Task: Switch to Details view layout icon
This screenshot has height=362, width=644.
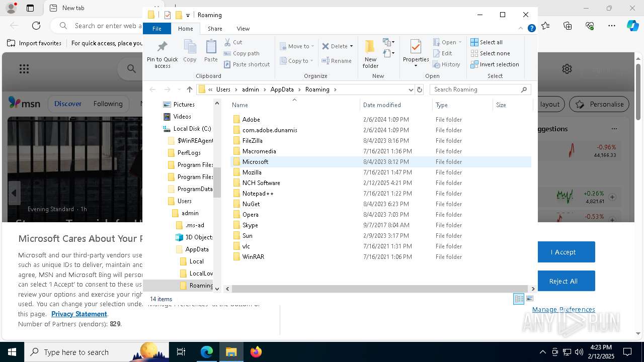Action: (519, 299)
